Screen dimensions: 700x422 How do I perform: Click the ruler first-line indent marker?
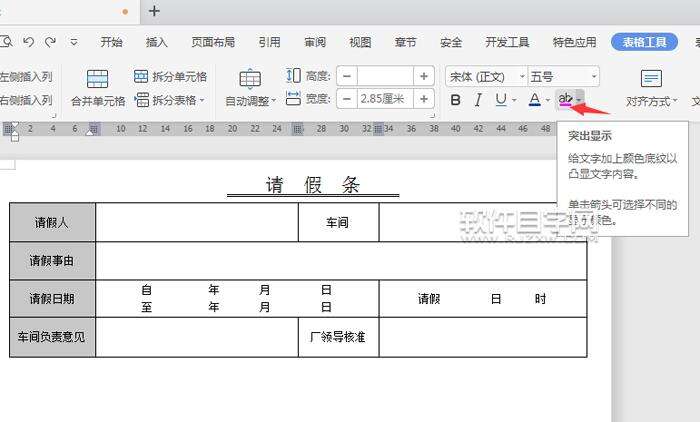[15, 126]
